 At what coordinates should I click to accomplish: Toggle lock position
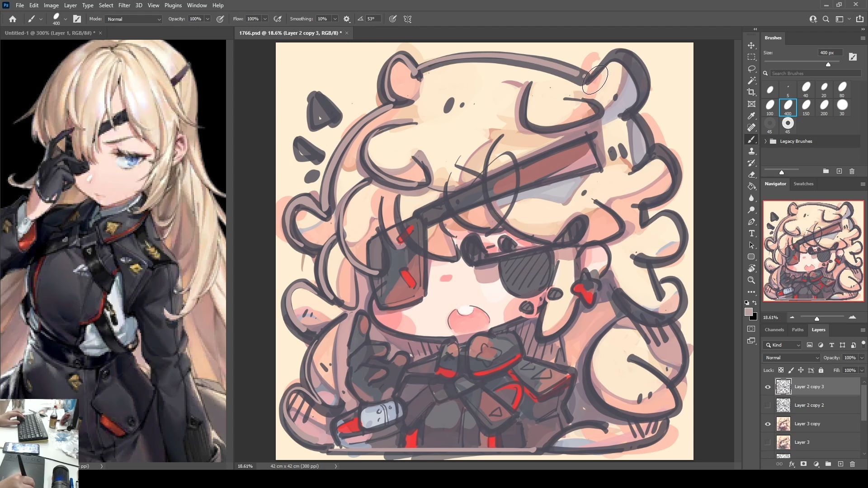(x=801, y=370)
